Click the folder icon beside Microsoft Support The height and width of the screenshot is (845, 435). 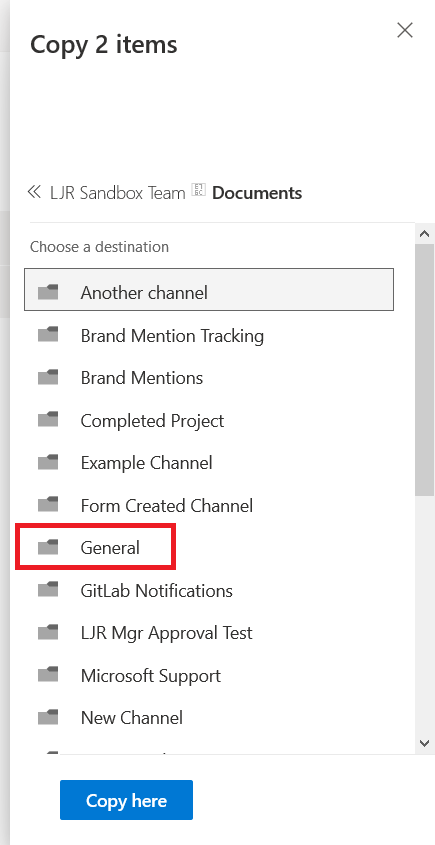click(48, 675)
